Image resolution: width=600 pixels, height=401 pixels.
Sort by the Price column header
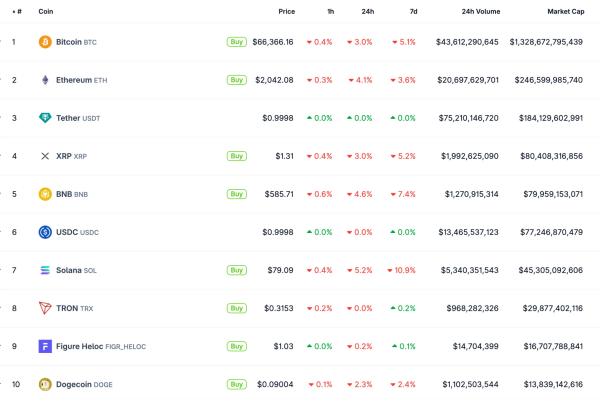pyautogui.click(x=286, y=11)
